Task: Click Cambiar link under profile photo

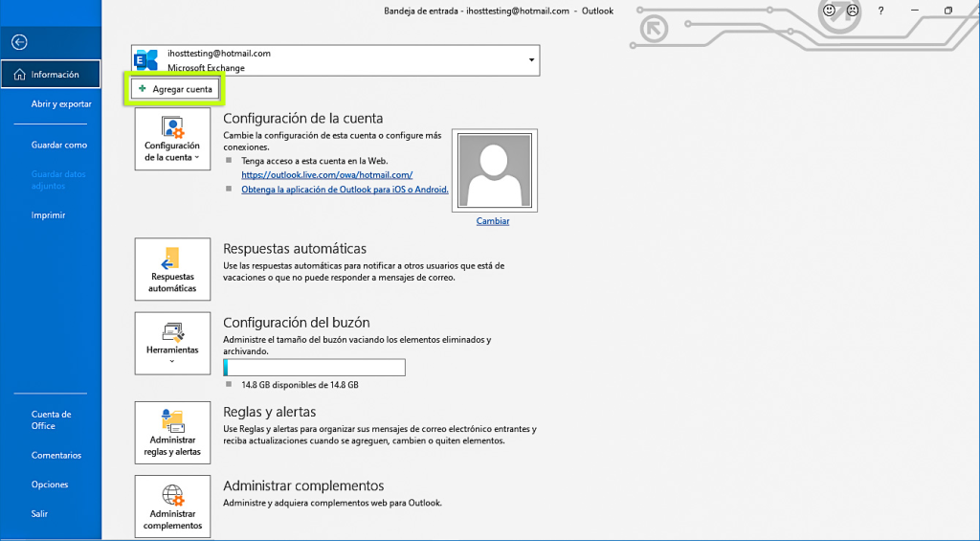Action: [x=493, y=221]
